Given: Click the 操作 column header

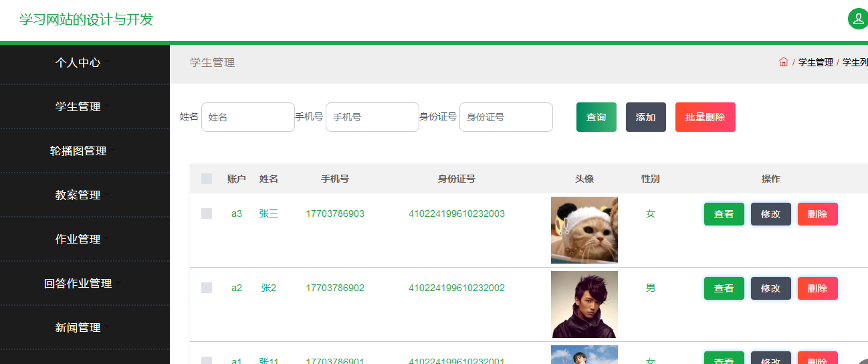Looking at the screenshot, I should pos(771,179).
